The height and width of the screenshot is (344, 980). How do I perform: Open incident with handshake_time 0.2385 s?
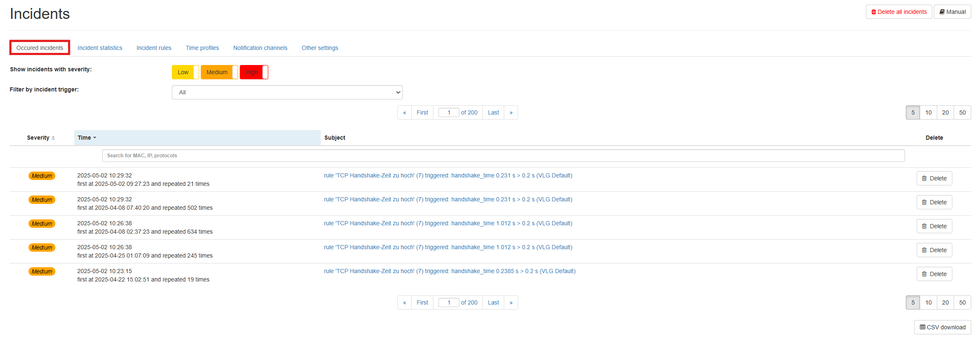click(x=450, y=271)
